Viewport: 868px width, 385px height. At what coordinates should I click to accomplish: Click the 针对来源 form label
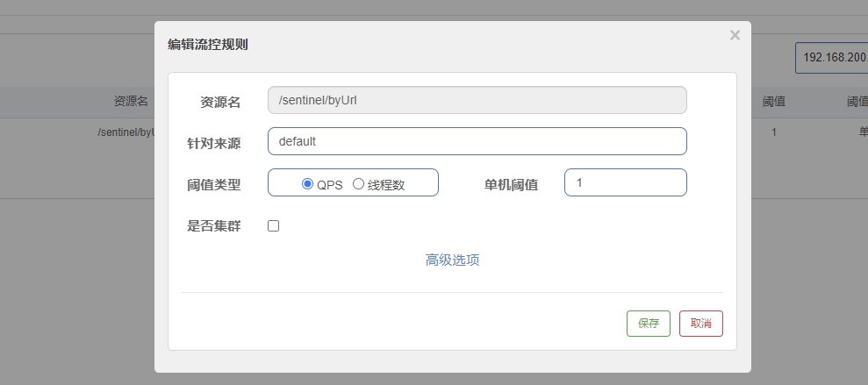(x=214, y=143)
